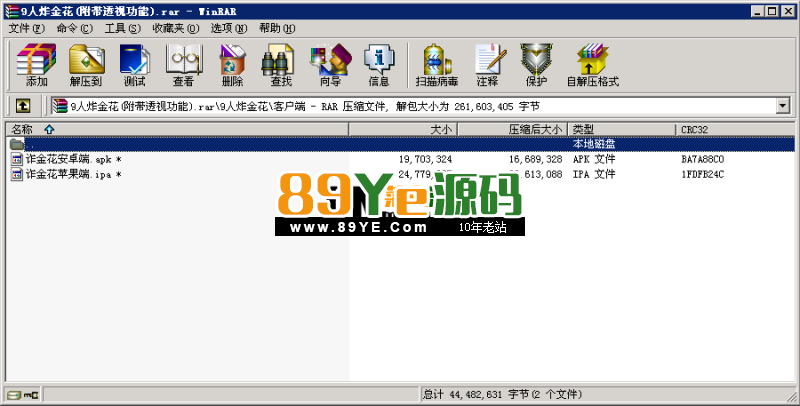Open the 收藏夹(O) menu
The width and height of the screenshot is (800, 406).
pyautogui.click(x=176, y=29)
